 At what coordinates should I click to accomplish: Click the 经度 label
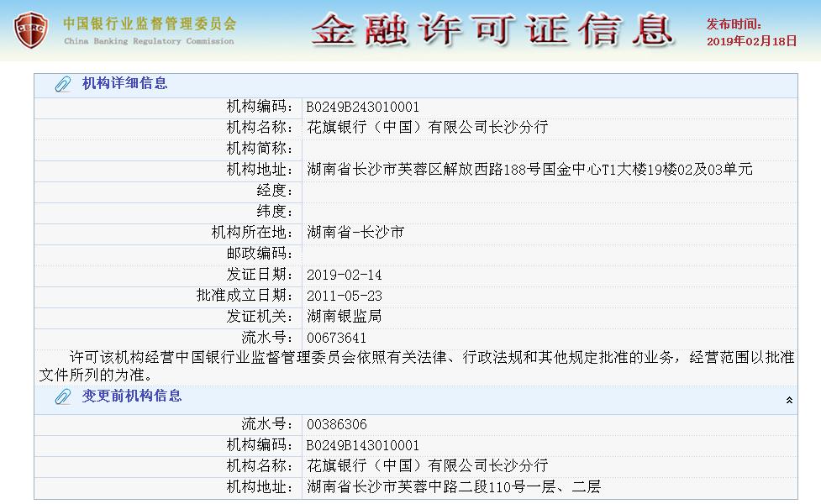275,191
